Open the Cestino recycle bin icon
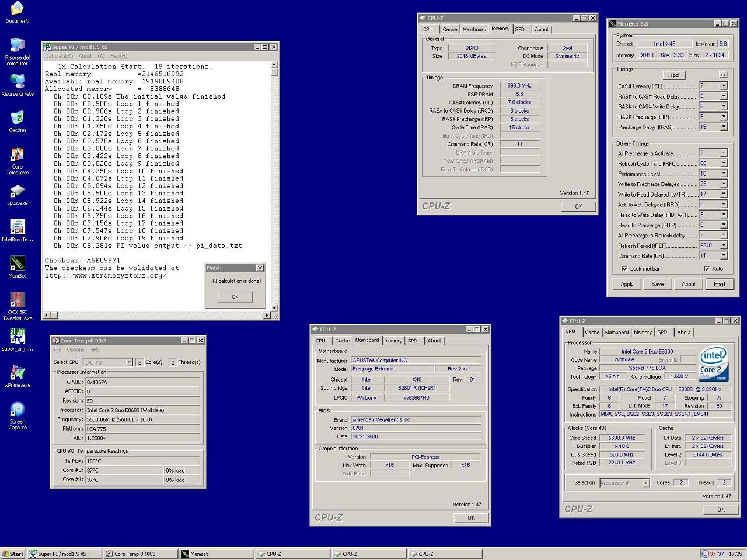The height and width of the screenshot is (560, 747). (x=17, y=121)
